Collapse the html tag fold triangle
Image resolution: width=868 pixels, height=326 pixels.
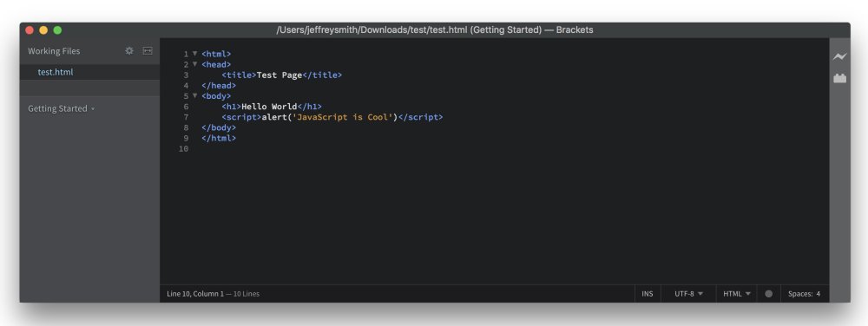coord(194,54)
